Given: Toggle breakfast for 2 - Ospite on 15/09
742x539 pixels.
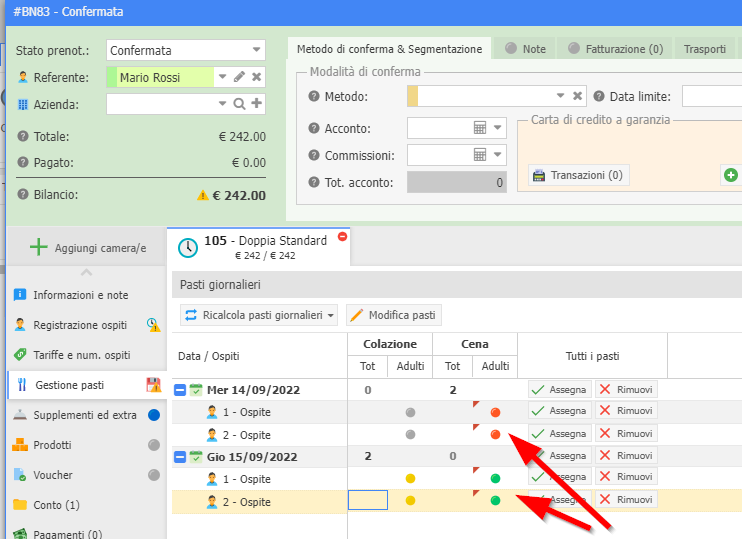Looking at the screenshot, I should pos(410,500).
